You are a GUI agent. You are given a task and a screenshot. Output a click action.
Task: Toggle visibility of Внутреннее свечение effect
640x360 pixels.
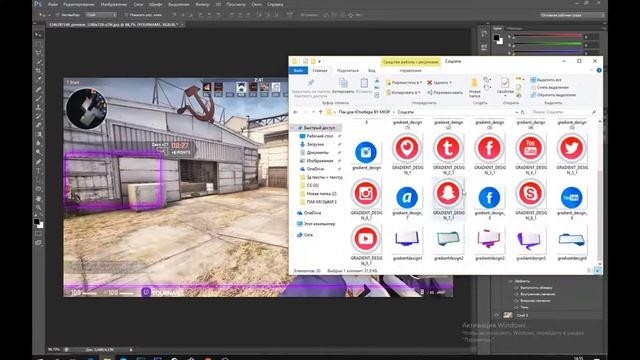(516, 294)
